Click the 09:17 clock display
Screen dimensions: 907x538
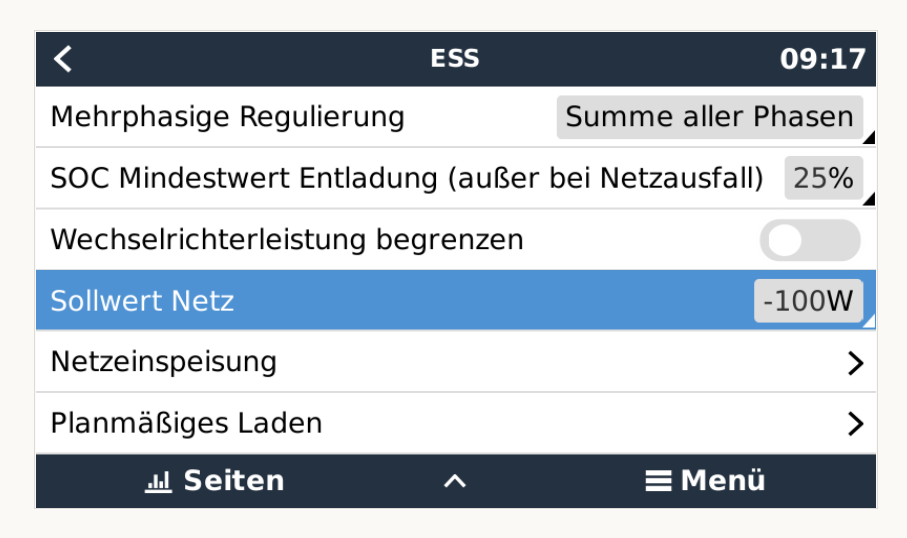coord(823,59)
